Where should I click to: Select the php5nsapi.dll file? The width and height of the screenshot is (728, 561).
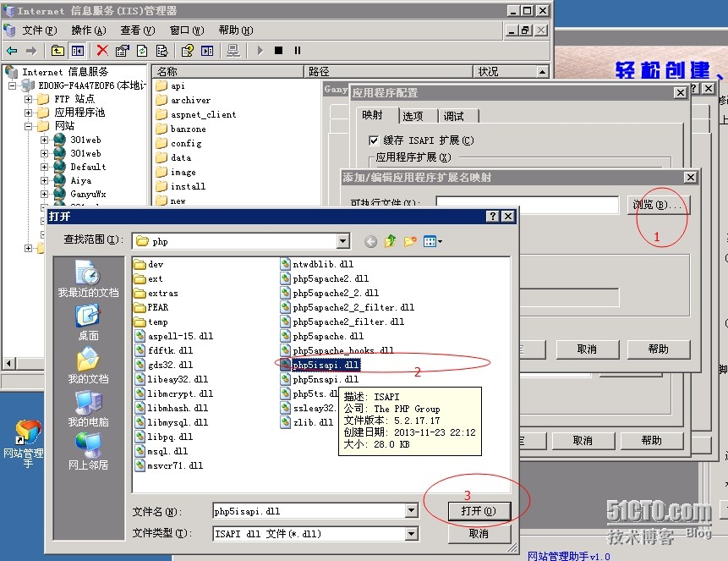click(x=320, y=379)
